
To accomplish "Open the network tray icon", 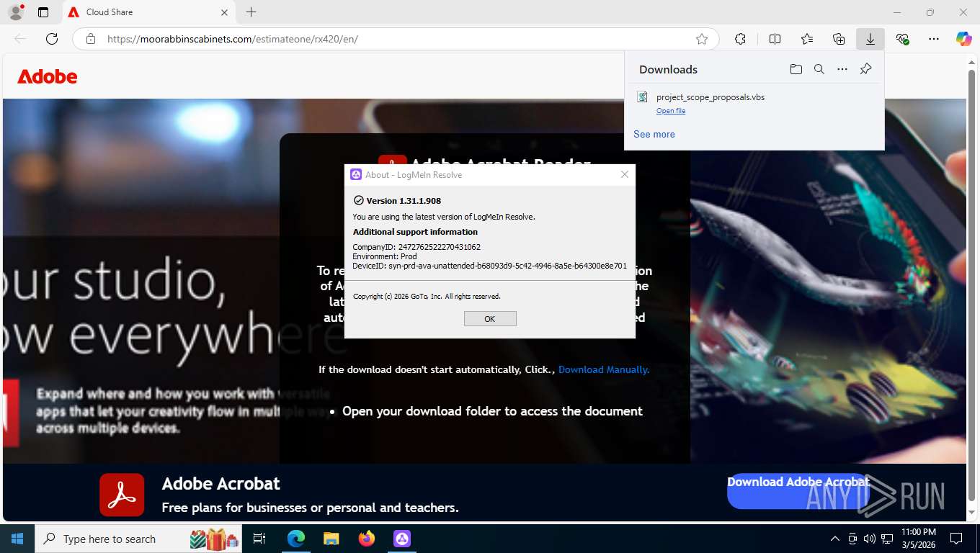I will tap(886, 539).
